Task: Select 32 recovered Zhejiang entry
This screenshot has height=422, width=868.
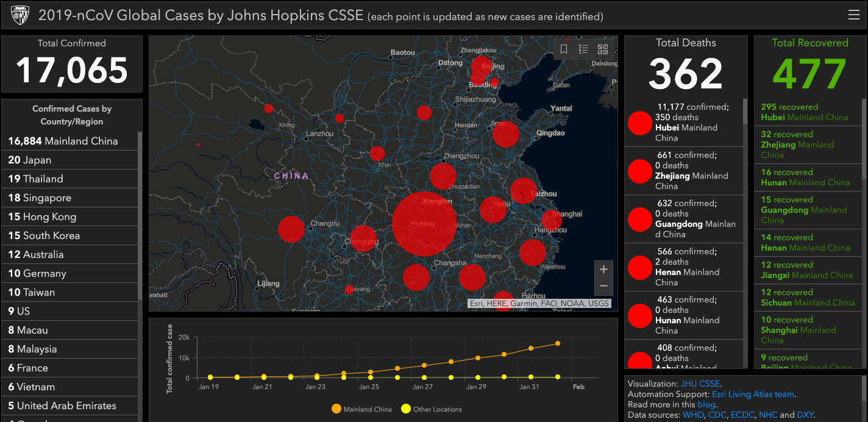Action: (x=808, y=145)
